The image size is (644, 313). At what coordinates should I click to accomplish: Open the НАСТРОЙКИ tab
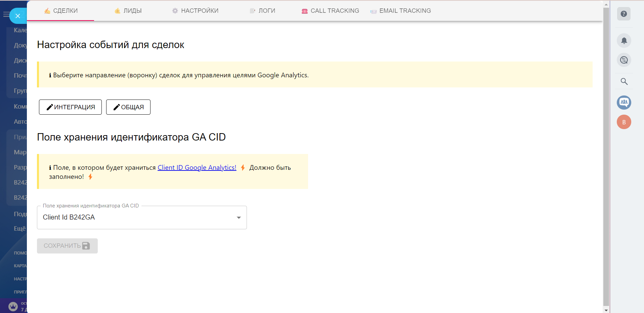pyautogui.click(x=195, y=11)
